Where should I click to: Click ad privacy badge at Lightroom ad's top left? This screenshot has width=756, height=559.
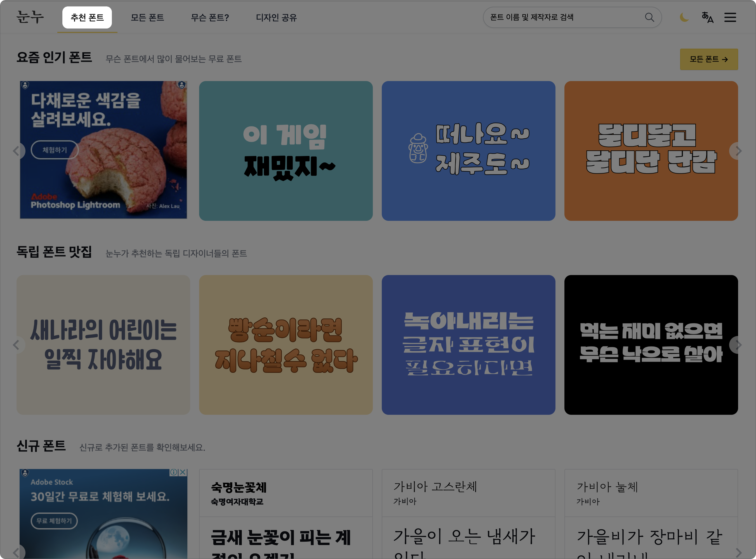(25, 85)
